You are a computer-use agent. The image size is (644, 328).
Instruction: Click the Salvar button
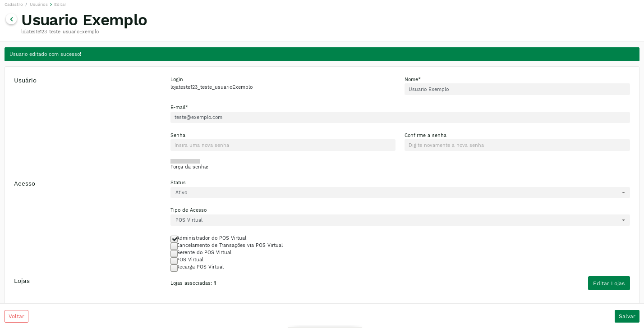(x=627, y=316)
